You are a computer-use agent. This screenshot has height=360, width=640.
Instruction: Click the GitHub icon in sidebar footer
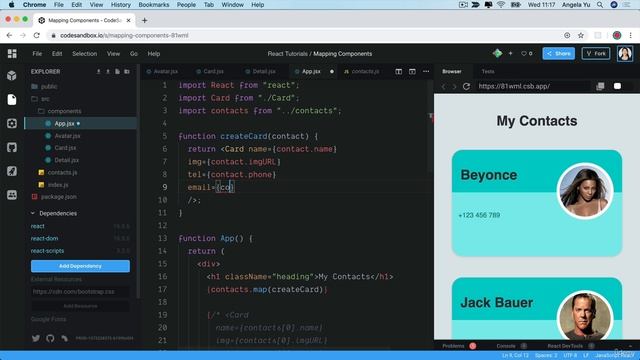tap(50, 338)
